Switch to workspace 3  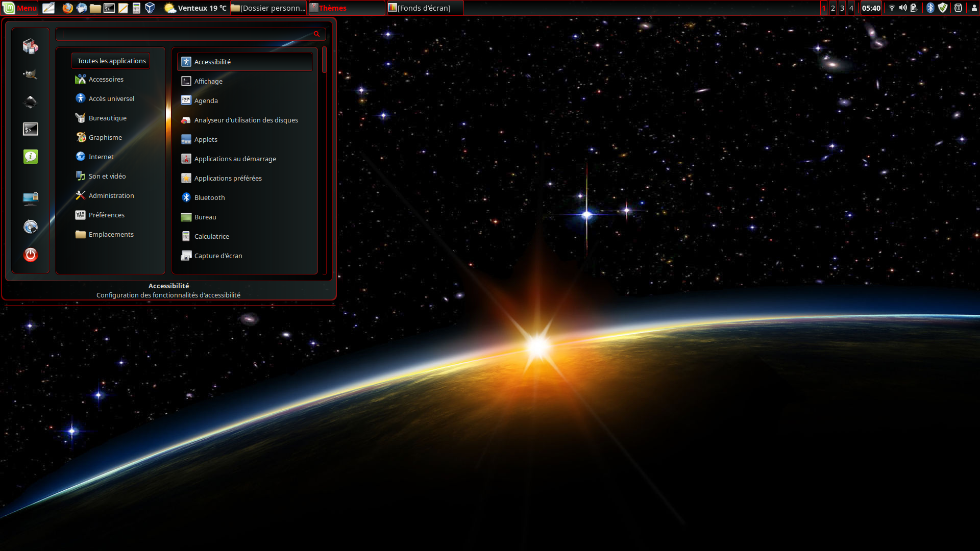pyautogui.click(x=842, y=8)
